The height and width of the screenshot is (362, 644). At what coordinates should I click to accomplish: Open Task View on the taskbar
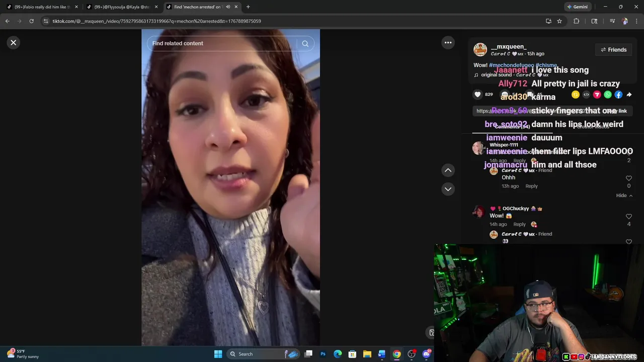click(x=308, y=354)
